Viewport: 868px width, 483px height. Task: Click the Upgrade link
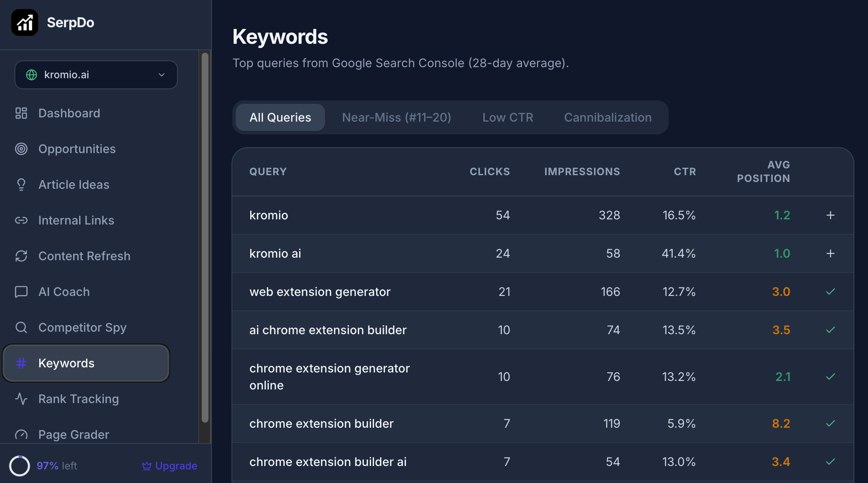point(169,466)
